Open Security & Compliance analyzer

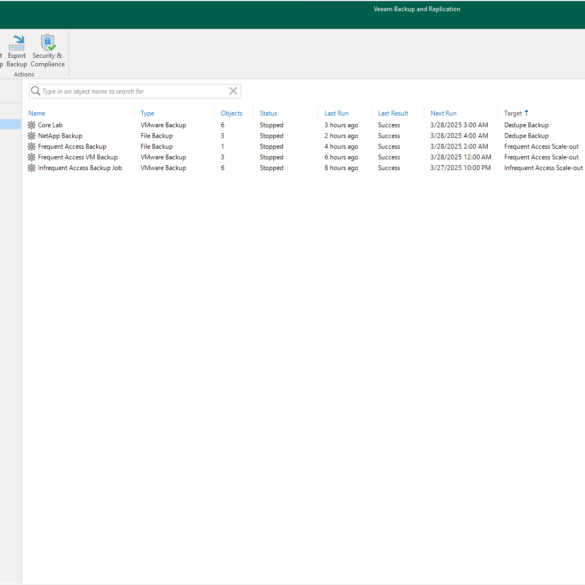coord(48,51)
